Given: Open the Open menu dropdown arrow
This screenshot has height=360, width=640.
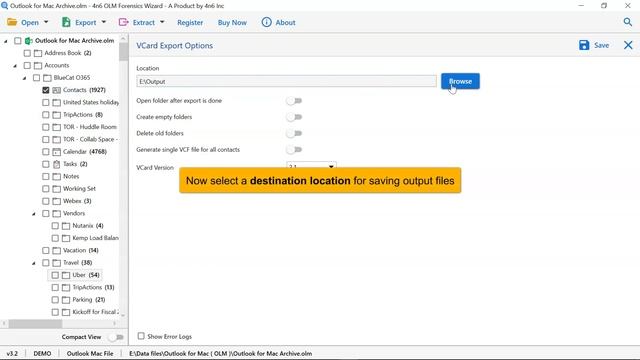Looking at the screenshot, I should point(46,22).
